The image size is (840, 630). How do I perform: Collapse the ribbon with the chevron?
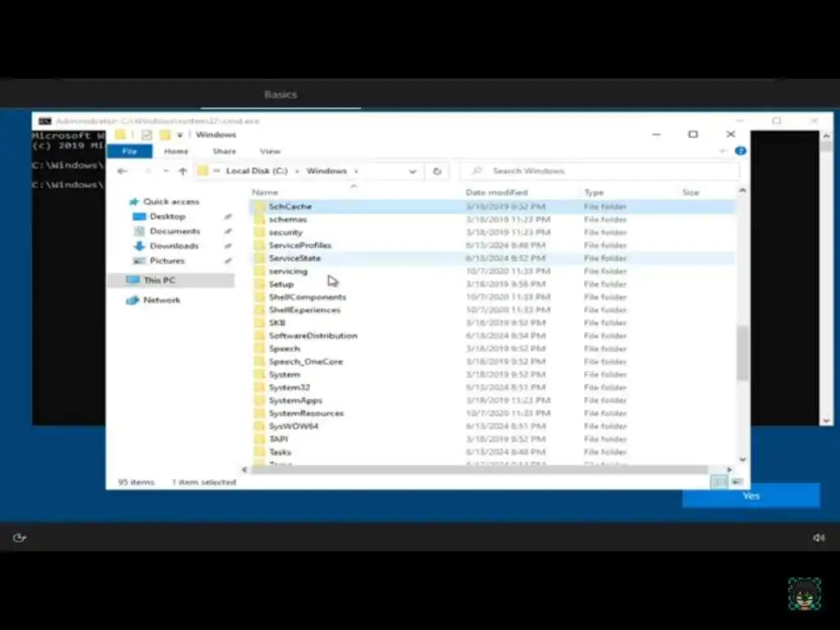point(723,151)
